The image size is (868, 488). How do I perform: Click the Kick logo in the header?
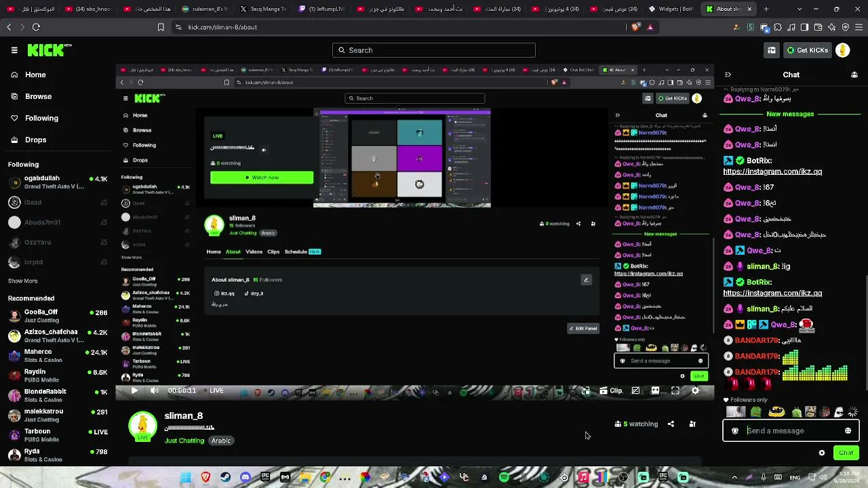pyautogui.click(x=50, y=50)
